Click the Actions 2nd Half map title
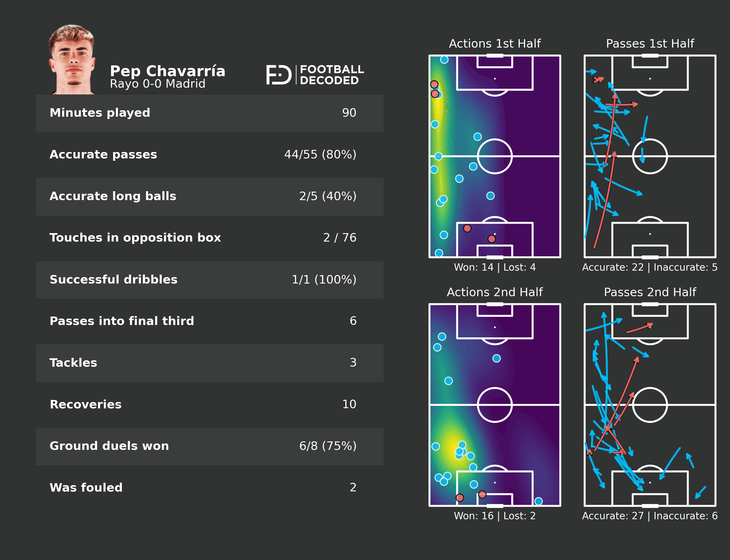 pos(495,292)
